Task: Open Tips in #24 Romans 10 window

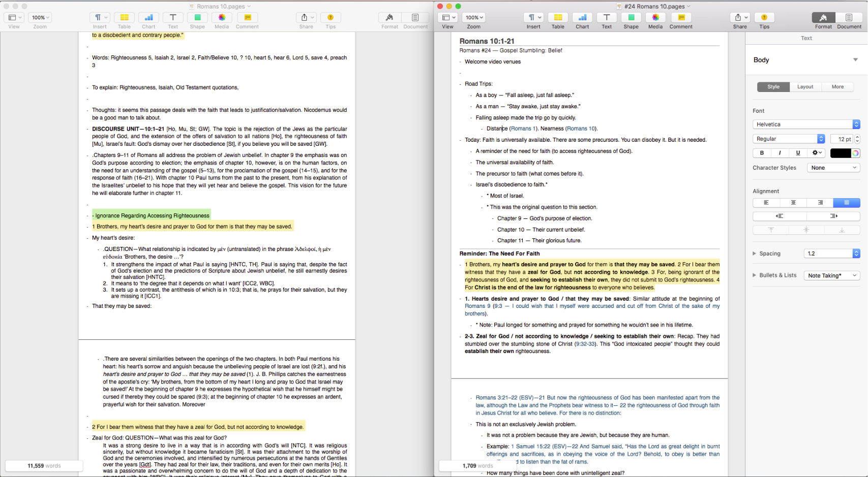Action: coord(764,17)
